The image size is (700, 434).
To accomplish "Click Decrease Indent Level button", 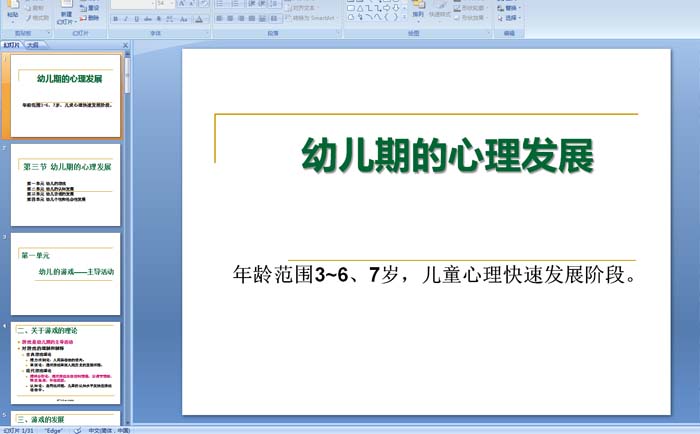I will pos(251,4).
